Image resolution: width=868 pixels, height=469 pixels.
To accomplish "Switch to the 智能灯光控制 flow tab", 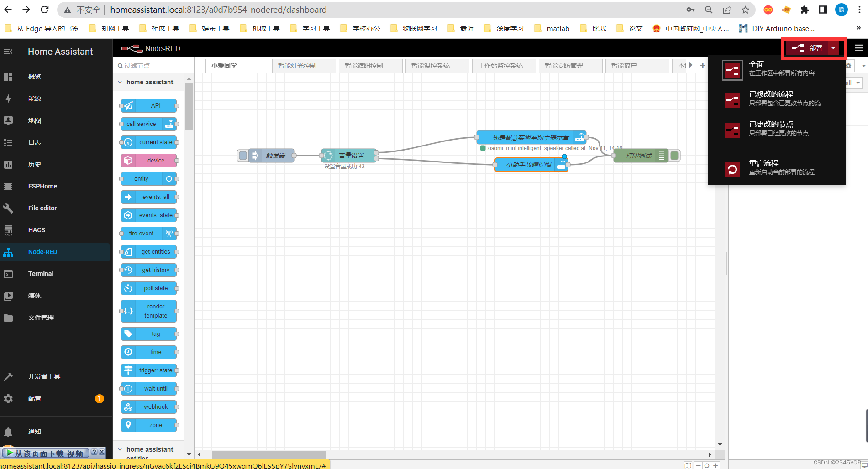I will (x=304, y=66).
